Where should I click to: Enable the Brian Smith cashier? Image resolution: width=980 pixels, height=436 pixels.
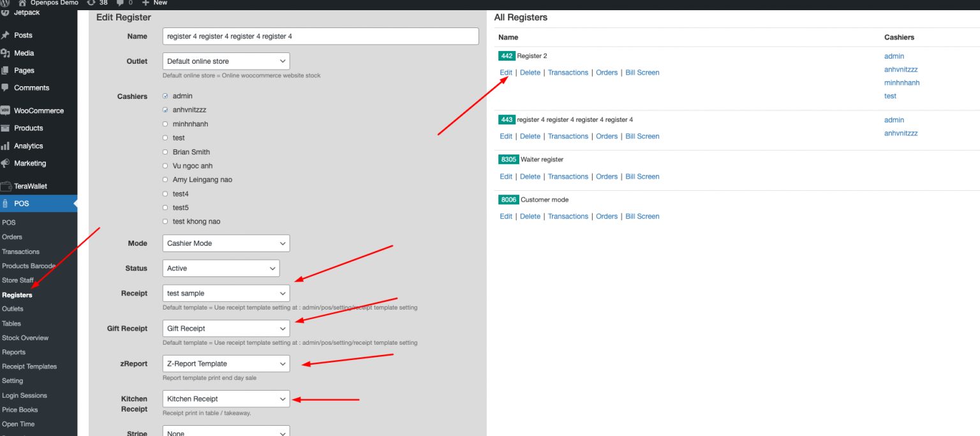(166, 151)
